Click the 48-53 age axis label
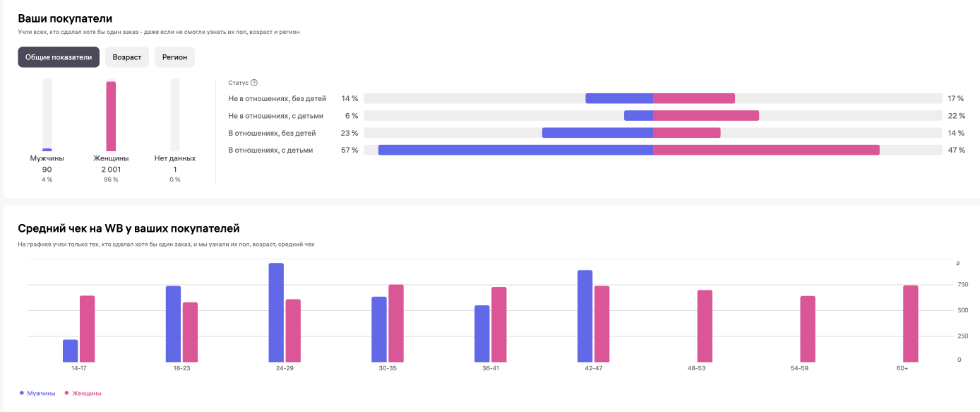The height and width of the screenshot is (412, 980). click(696, 369)
